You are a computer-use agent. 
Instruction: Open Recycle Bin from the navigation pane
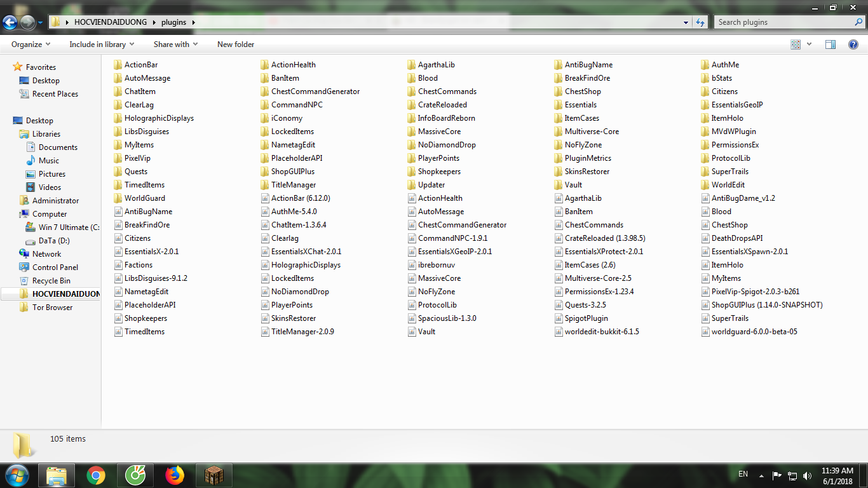pos(51,281)
